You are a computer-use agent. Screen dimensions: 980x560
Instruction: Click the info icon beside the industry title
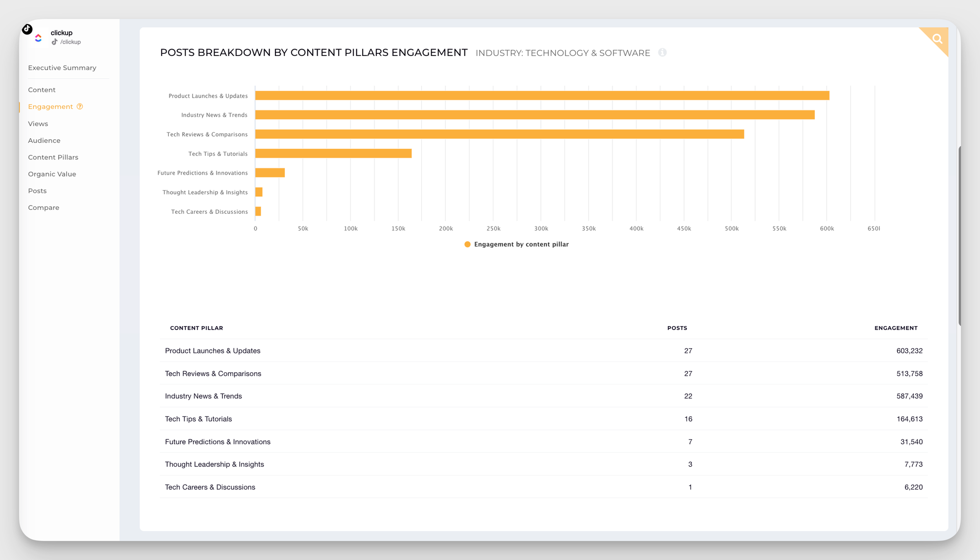[662, 52]
